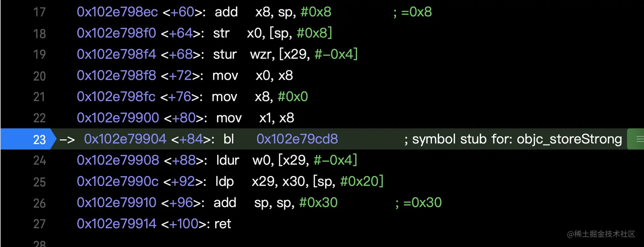The image size is (644, 247).
Task: Click the objc_storeStrong symbol stub comment
Action: (x=513, y=139)
